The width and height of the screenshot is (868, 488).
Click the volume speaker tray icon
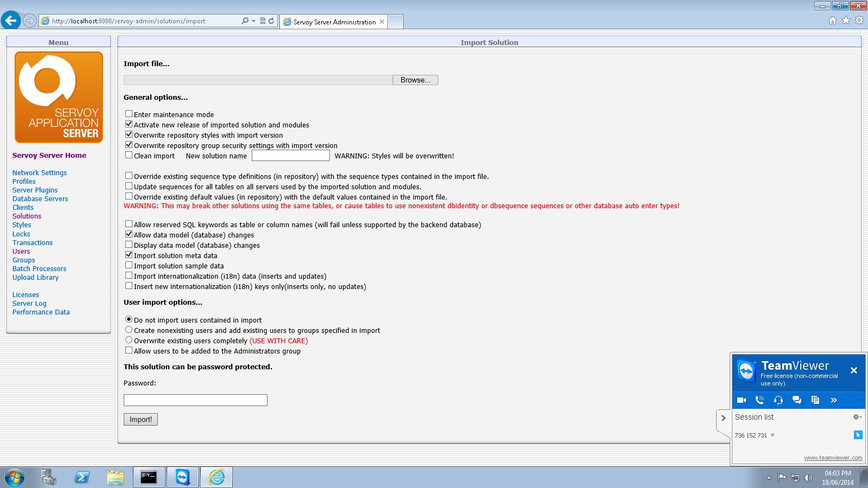point(808,478)
